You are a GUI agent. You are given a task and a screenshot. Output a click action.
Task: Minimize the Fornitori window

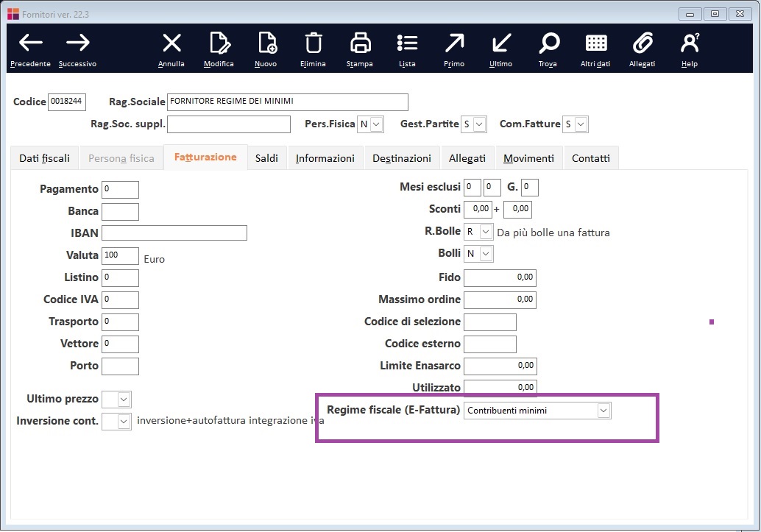pos(690,14)
